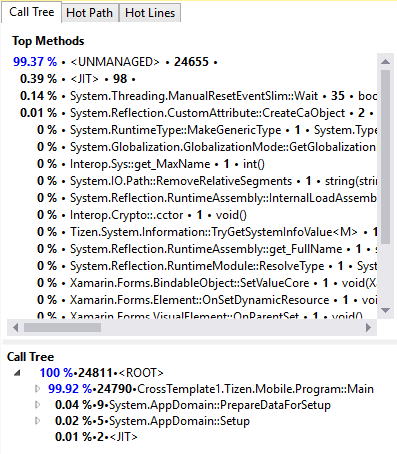The image size is (397, 454).
Task: Select the RuntimeType::MakeGenericType row
Action: (x=207, y=130)
